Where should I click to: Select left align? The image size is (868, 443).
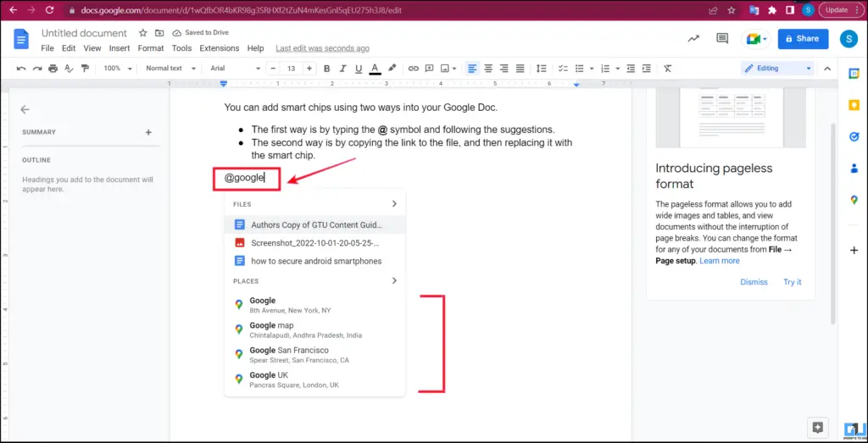(472, 69)
